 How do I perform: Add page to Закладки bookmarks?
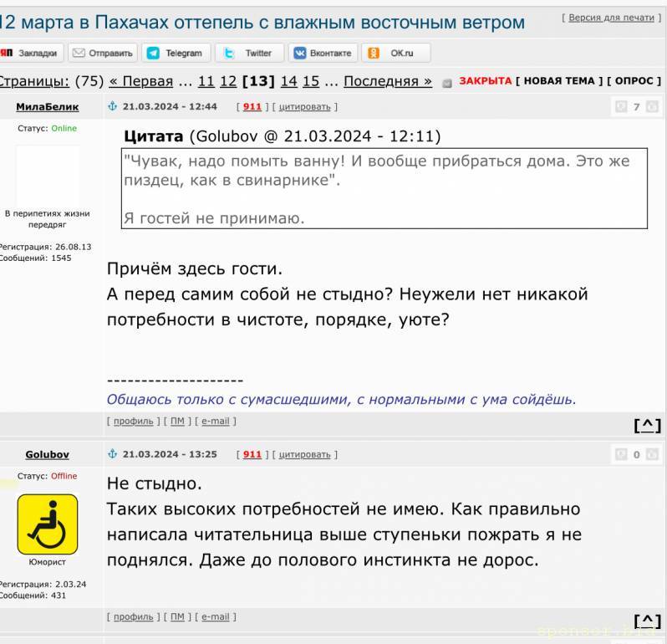click(30, 53)
